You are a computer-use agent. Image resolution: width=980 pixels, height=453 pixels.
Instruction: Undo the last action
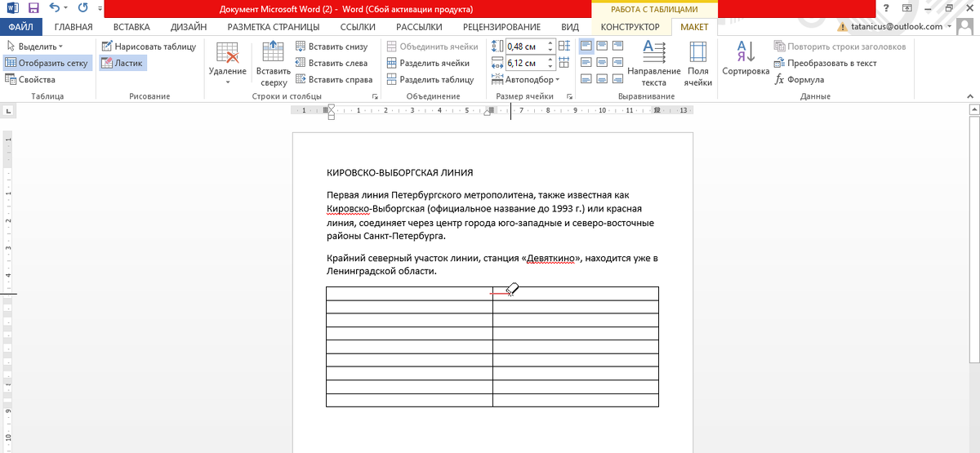point(54,8)
